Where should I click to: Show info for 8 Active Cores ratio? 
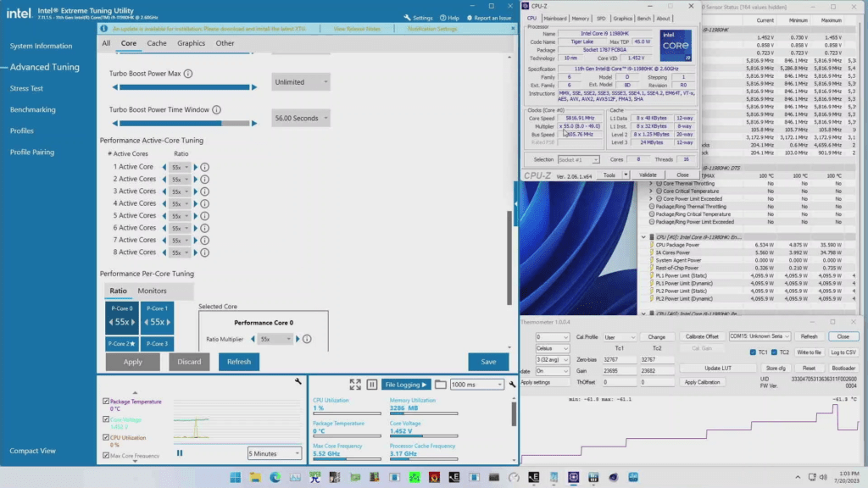click(205, 252)
